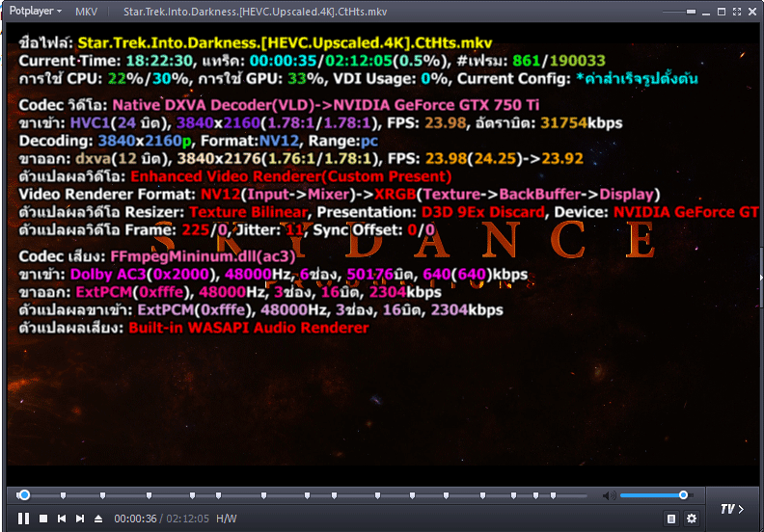Jump to the last chapter marker
The image size is (764, 532).
pos(553,495)
